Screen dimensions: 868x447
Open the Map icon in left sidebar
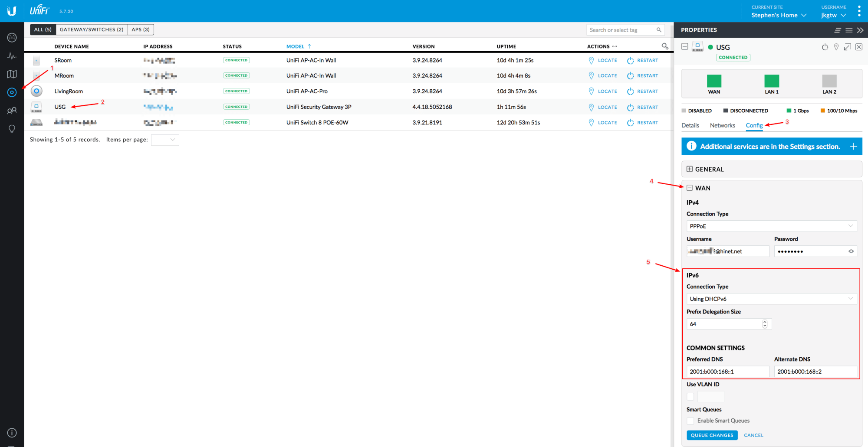(x=12, y=74)
